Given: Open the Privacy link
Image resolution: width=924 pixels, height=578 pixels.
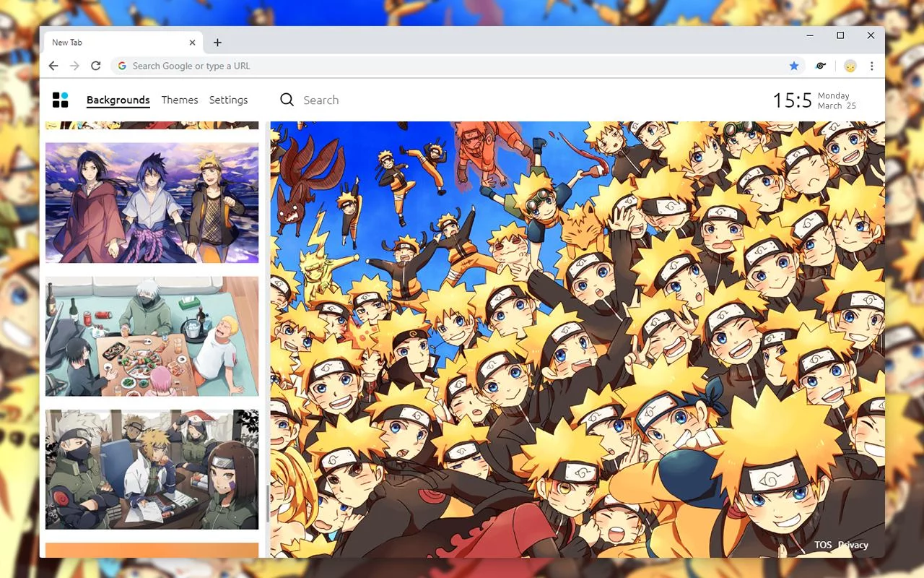Looking at the screenshot, I should pyautogui.click(x=853, y=545).
